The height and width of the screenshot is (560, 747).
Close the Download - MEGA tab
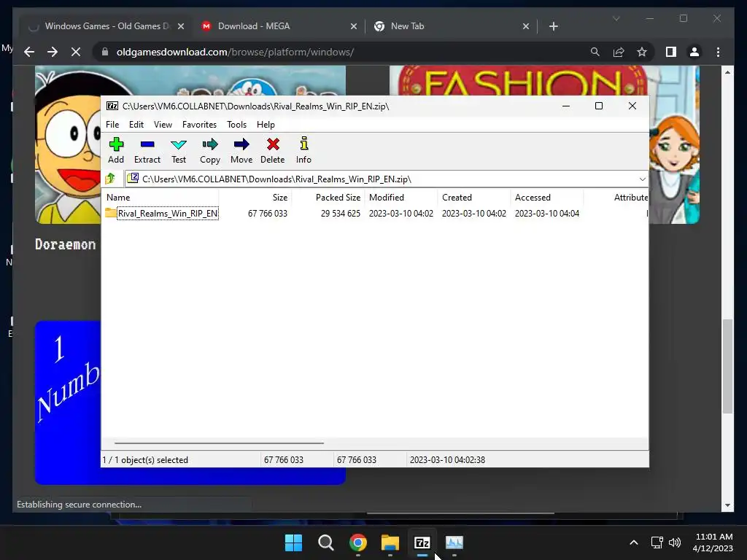click(x=354, y=26)
